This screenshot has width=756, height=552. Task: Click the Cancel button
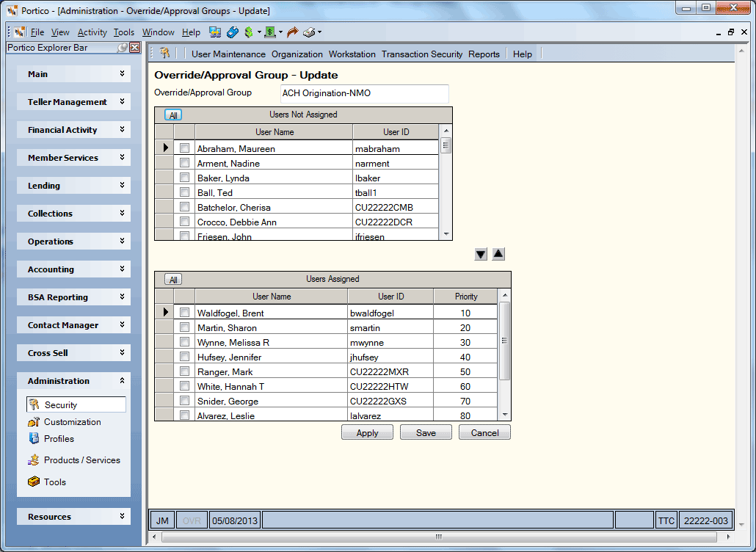[x=484, y=432]
